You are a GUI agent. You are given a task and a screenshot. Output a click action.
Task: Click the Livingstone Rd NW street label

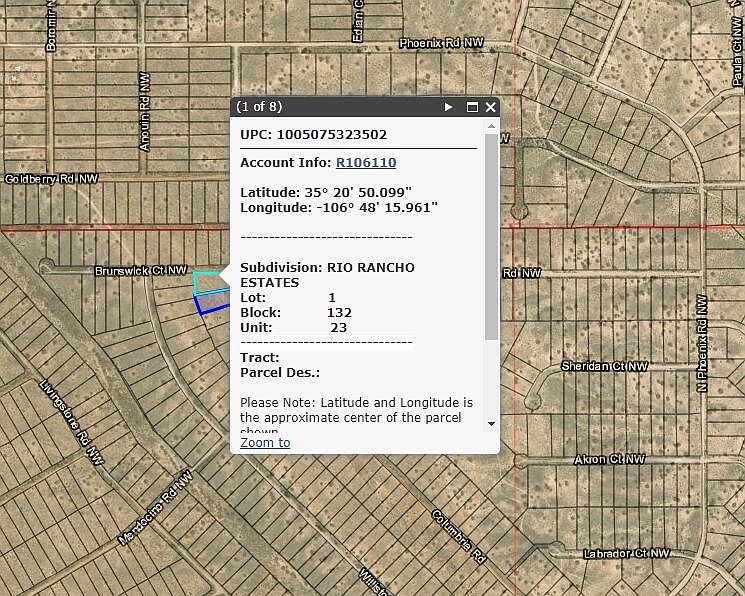tap(71, 422)
